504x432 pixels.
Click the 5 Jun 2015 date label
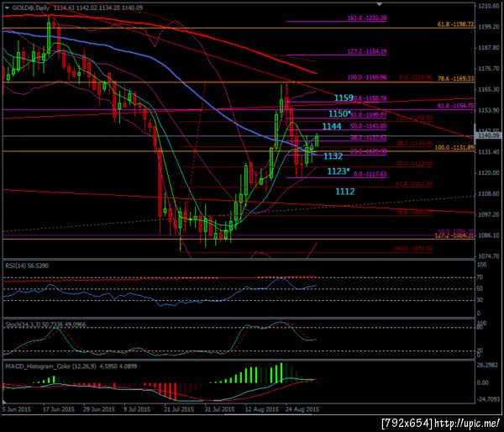(x=17, y=409)
